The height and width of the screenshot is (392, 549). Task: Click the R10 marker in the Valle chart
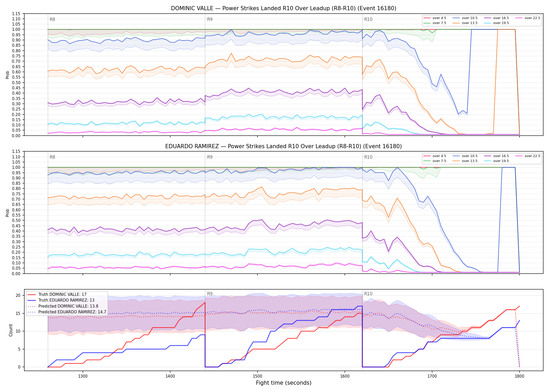[x=368, y=19]
